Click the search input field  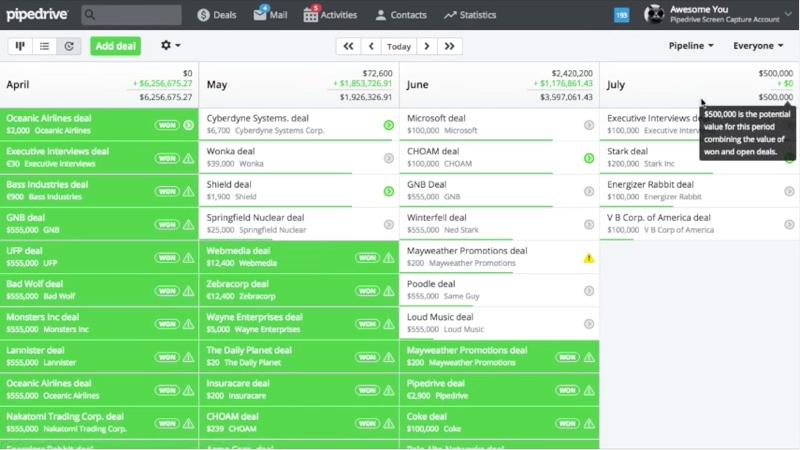131,15
